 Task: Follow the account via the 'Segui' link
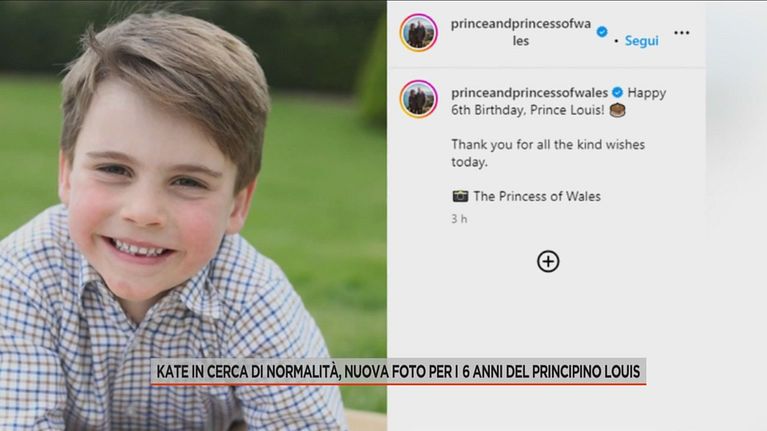641,41
